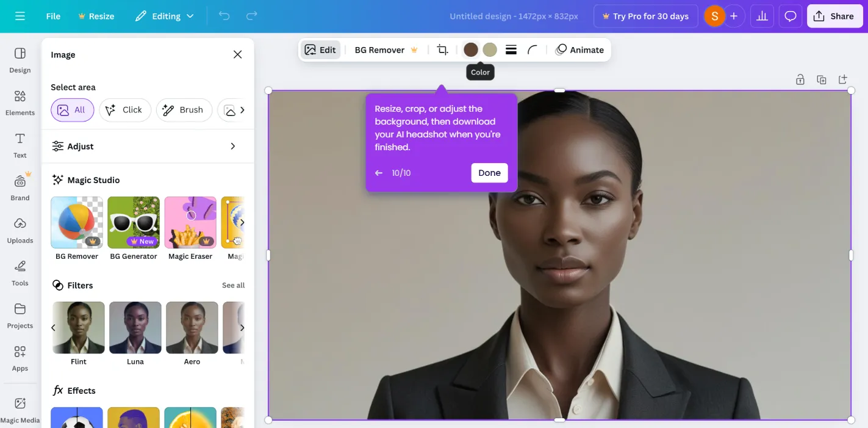Open the corner rounding icon
Viewport: 868px width, 428px height.
point(533,50)
